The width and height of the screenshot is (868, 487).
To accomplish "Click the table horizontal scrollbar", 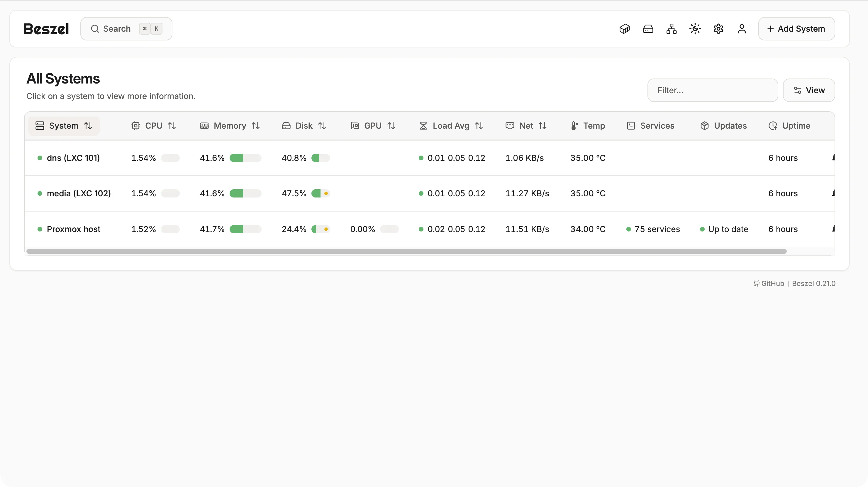I will (406, 252).
